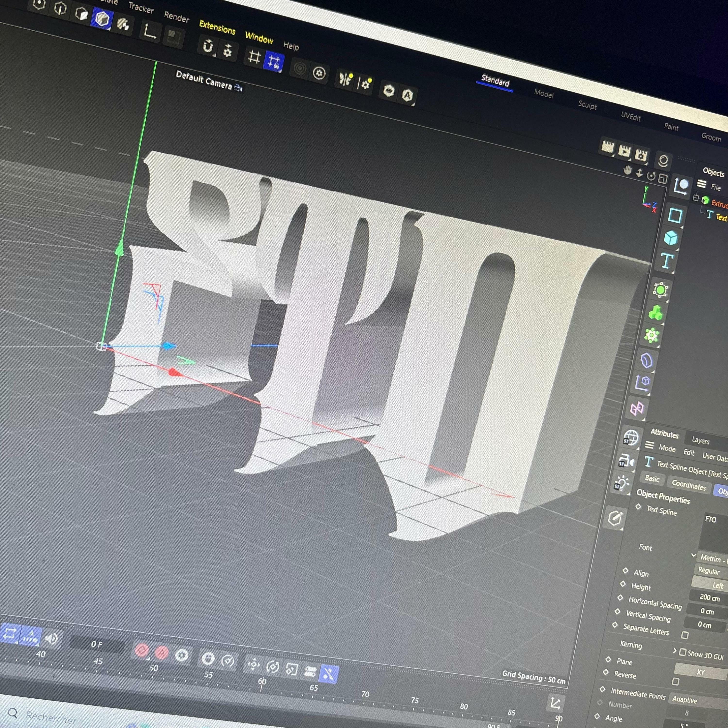Open the Metrim font family dropdown

coord(712,559)
